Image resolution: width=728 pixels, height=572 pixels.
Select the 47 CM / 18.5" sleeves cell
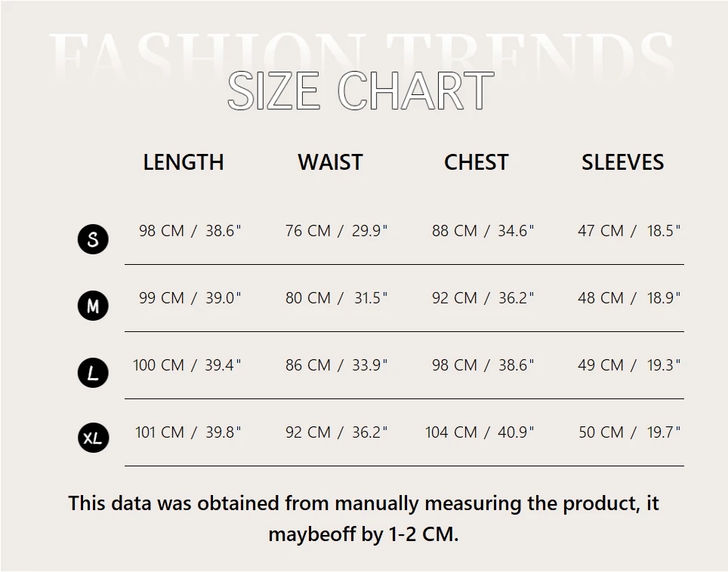[629, 231]
